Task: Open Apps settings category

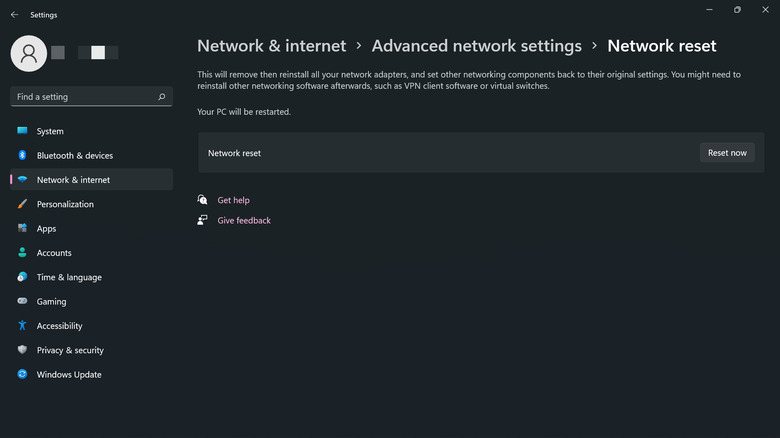Action: click(x=46, y=229)
